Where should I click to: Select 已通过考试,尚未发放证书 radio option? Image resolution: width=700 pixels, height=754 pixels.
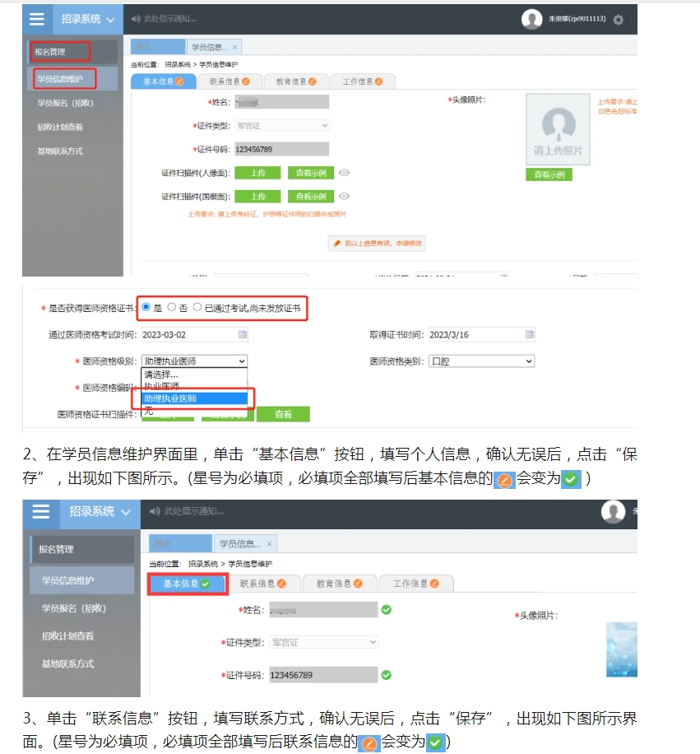[197, 307]
